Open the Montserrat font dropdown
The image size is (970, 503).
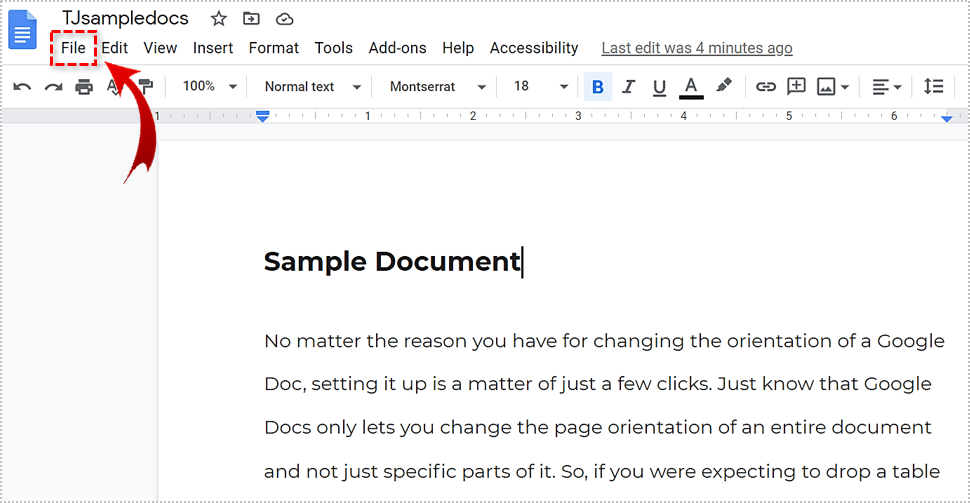[x=438, y=87]
